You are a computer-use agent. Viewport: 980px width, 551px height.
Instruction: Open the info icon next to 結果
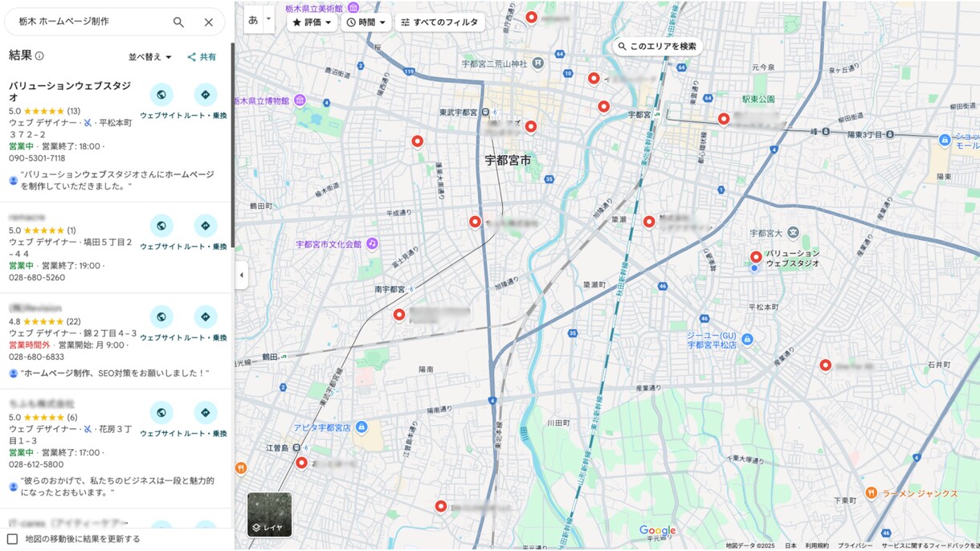pos(39,56)
